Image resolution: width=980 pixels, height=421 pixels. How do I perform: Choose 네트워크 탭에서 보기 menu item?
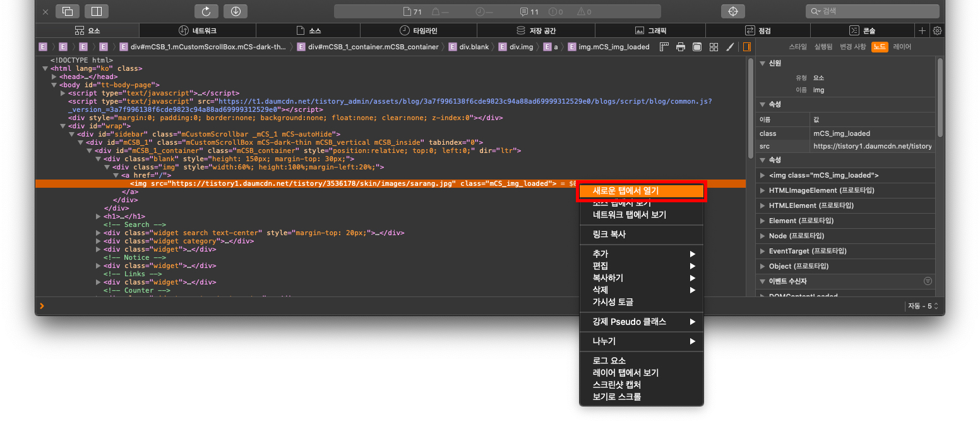[641, 214]
